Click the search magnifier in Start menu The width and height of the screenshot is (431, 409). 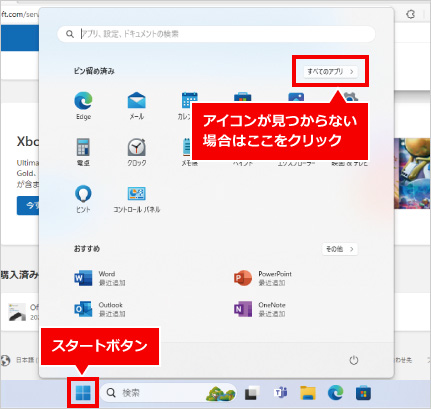(70, 34)
